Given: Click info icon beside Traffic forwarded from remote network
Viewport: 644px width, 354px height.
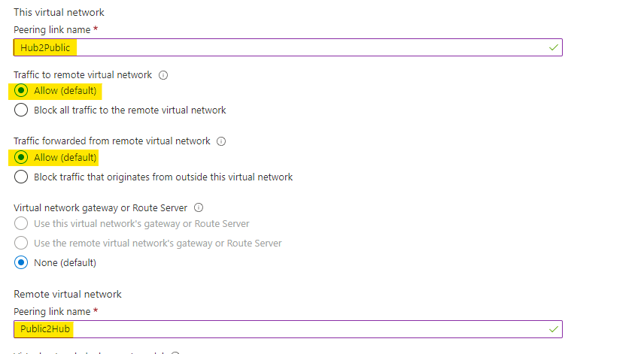Looking at the screenshot, I should pos(221,141).
